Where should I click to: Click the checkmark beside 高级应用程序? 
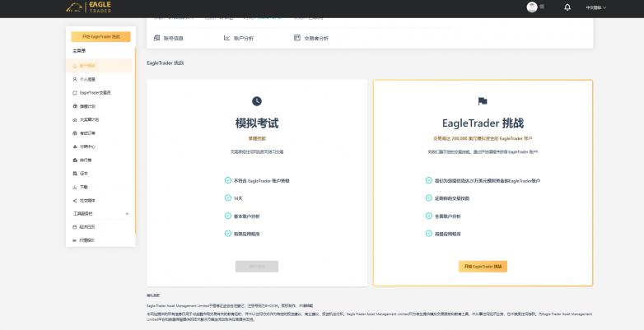pos(428,234)
